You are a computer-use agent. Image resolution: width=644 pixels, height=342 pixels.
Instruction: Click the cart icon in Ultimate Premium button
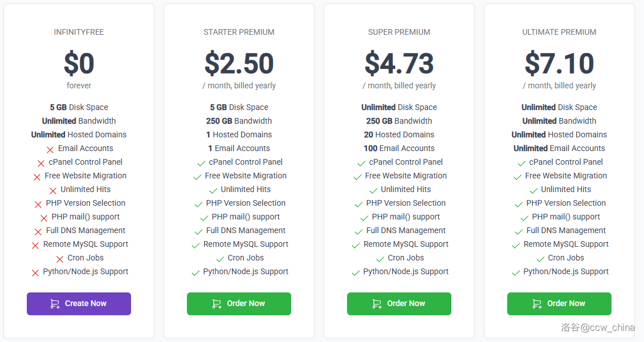tap(537, 304)
